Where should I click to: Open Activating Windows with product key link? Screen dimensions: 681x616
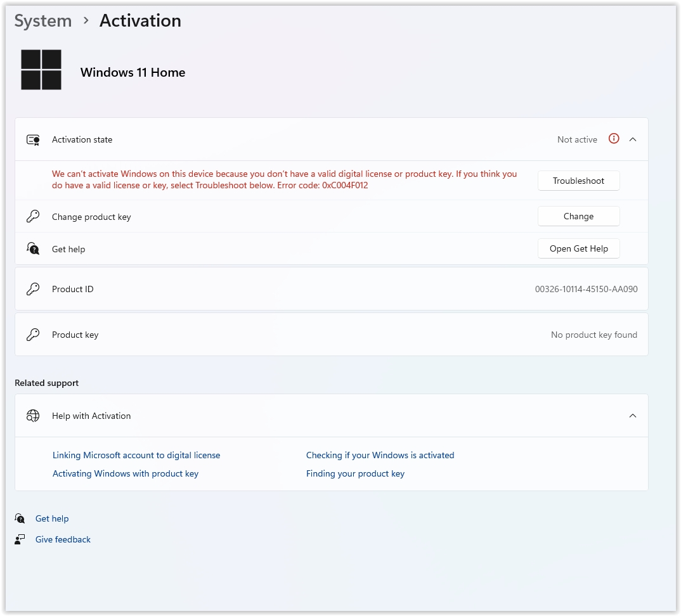point(126,473)
